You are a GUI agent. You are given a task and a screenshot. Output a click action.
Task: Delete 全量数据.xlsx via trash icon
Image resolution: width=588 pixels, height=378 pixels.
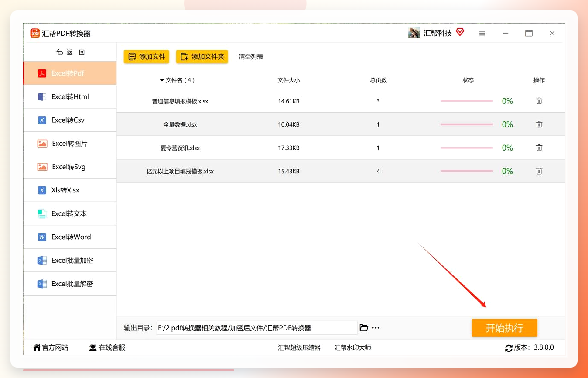coord(539,124)
